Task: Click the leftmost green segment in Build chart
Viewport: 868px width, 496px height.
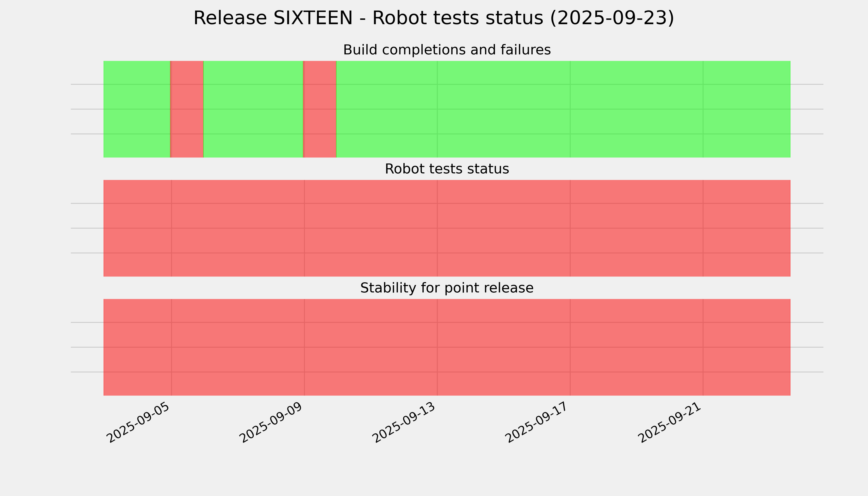Action: pos(137,109)
